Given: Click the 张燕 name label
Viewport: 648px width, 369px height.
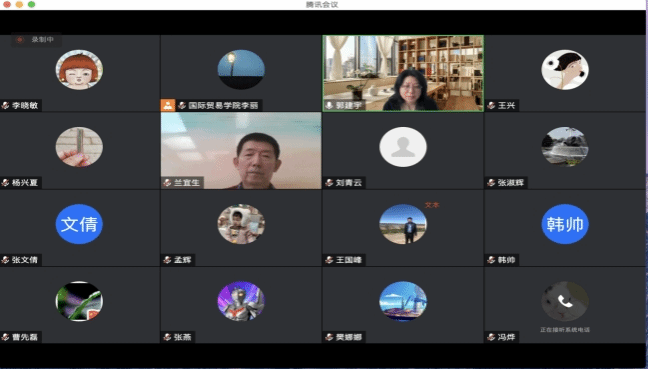Looking at the screenshot, I should tap(183, 337).
